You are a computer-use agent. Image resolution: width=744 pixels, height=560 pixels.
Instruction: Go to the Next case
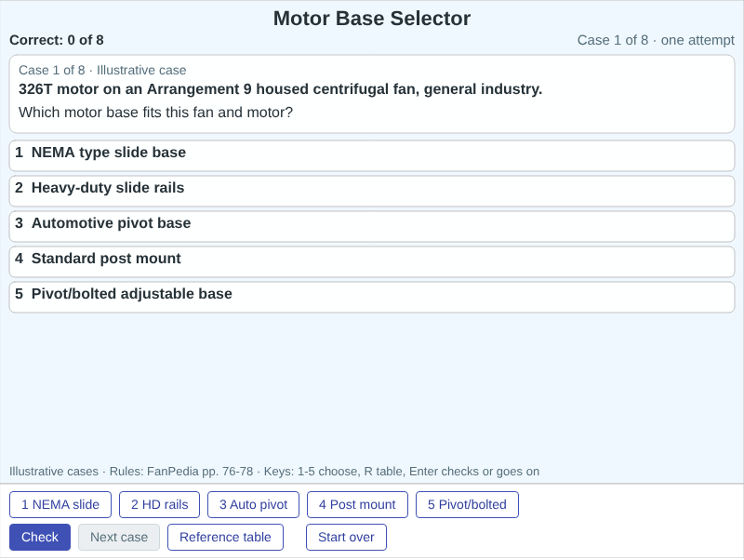click(119, 538)
